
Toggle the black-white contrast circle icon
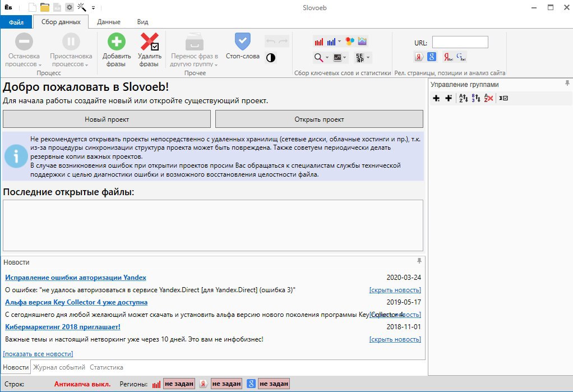[x=271, y=58]
